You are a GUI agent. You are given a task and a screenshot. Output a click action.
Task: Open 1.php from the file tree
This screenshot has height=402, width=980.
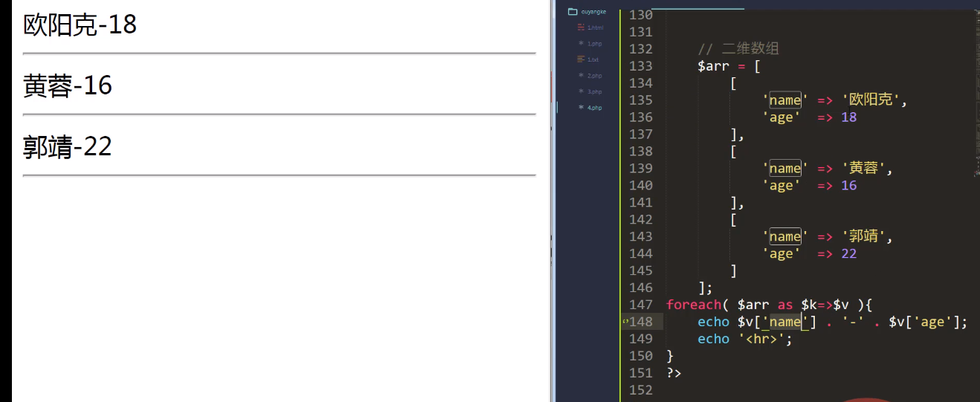[x=594, y=44]
